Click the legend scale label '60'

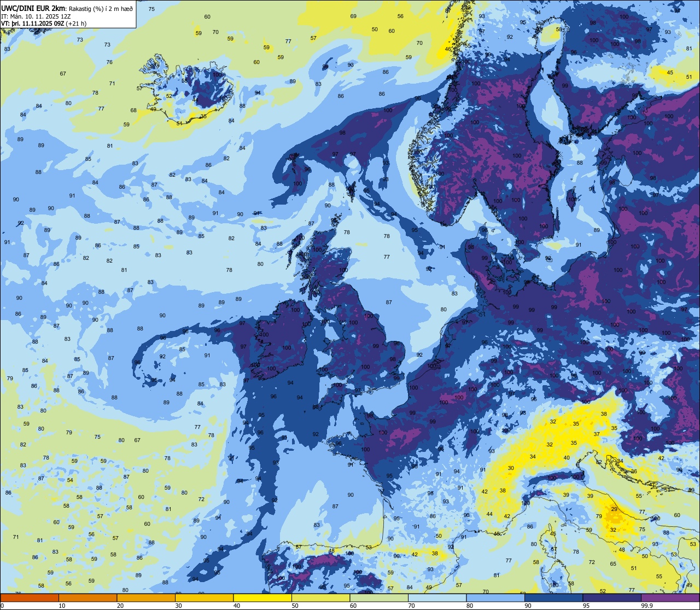pyautogui.click(x=353, y=606)
